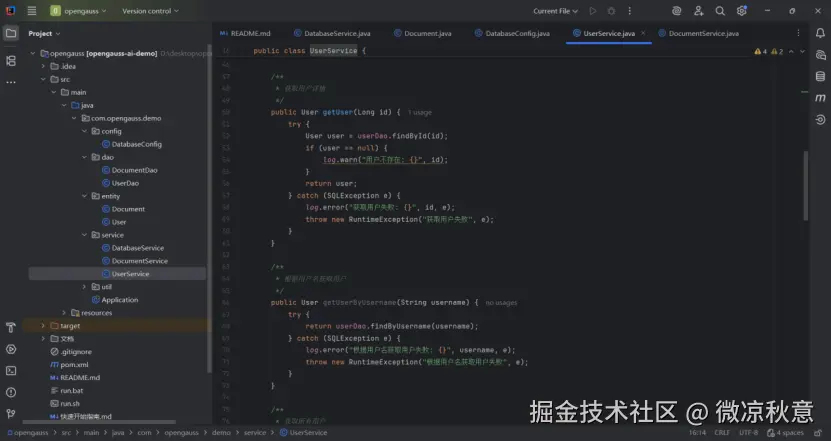Select the Application class in tree
The width and height of the screenshot is (831, 442).
click(x=115, y=300)
